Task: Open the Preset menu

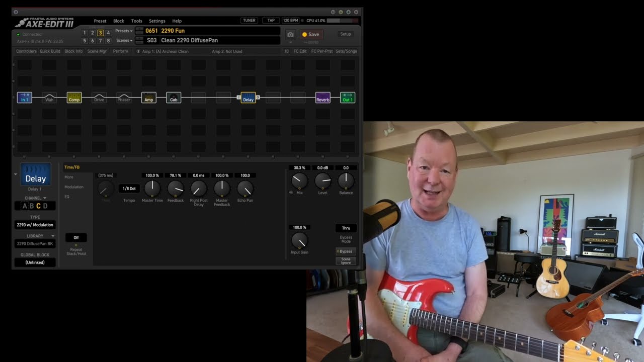Action: pos(100,21)
